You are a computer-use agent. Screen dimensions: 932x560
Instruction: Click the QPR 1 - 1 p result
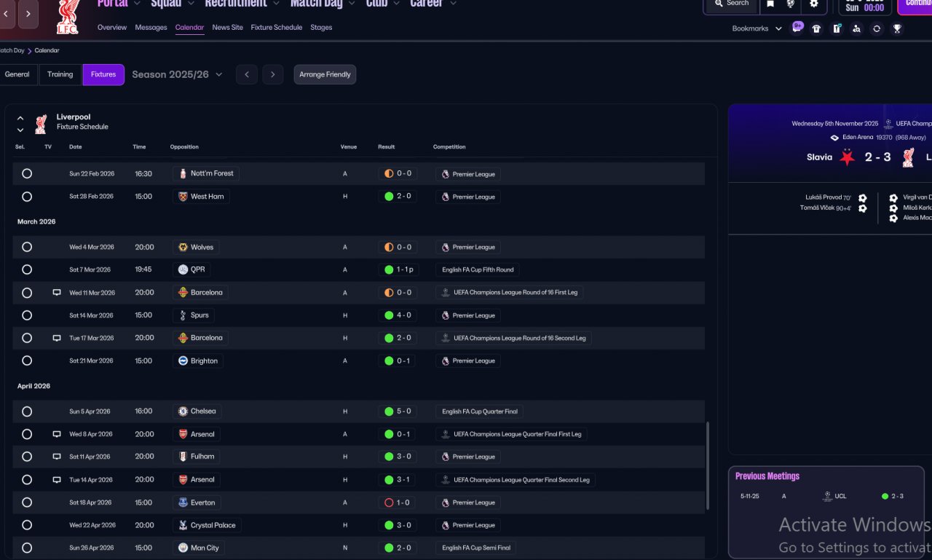pyautogui.click(x=398, y=269)
